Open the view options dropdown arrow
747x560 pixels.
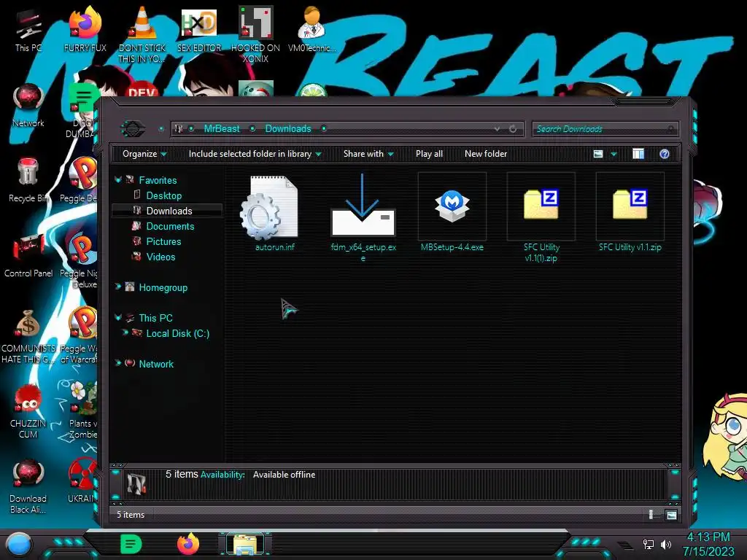pyautogui.click(x=614, y=155)
